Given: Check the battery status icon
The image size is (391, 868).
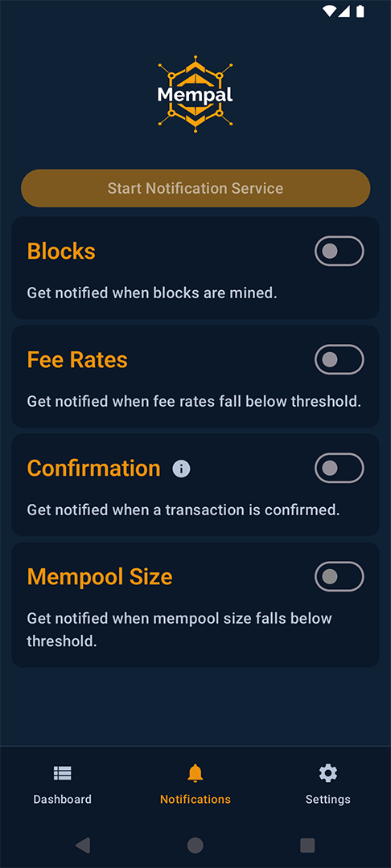Looking at the screenshot, I should point(360,11).
